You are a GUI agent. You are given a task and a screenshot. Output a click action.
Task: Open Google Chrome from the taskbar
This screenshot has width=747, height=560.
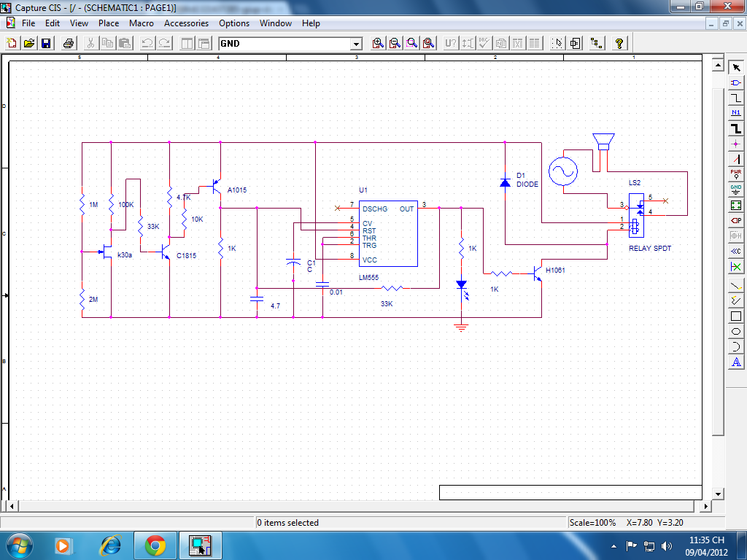[x=155, y=545]
